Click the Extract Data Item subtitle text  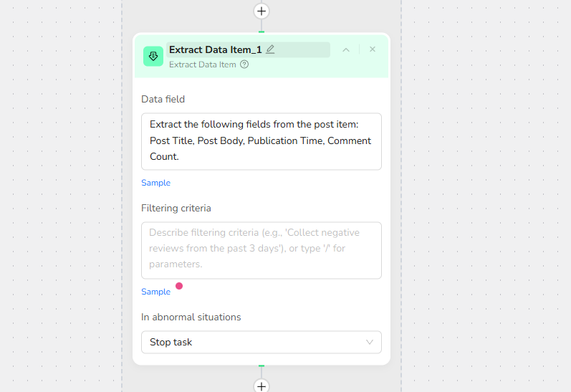[x=202, y=64]
